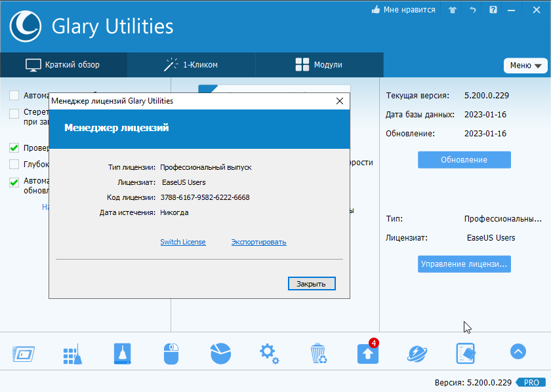Image resolution: width=551 pixels, height=392 pixels.
Task: Click the "Switch License" link
Action: point(183,242)
